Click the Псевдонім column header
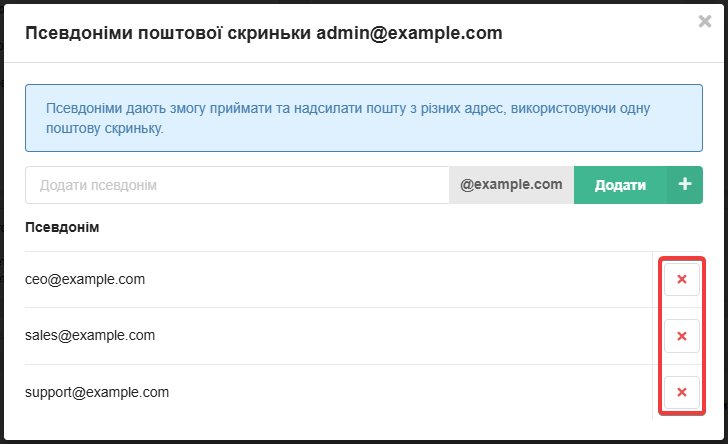This screenshot has width=728, height=444. pyautogui.click(x=62, y=228)
